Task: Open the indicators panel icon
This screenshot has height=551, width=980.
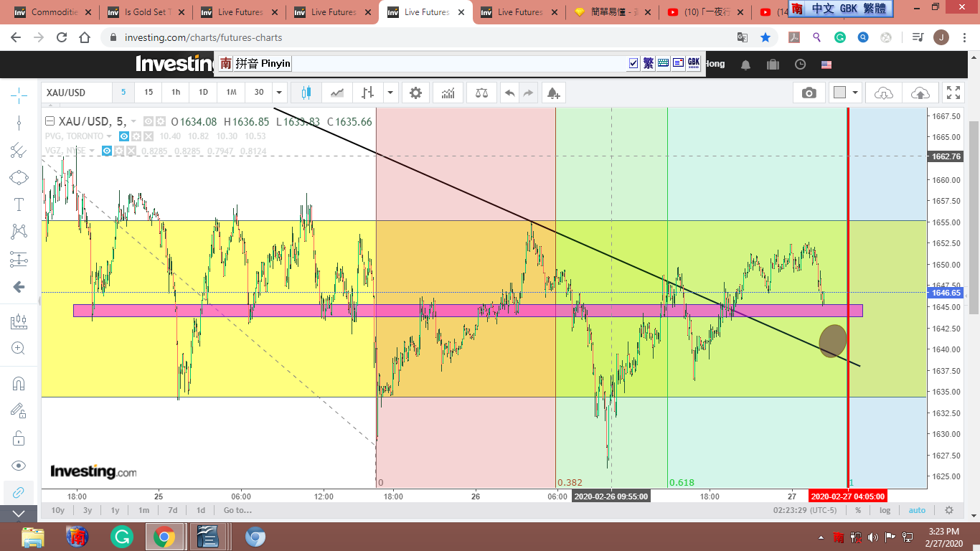Action: tap(448, 93)
